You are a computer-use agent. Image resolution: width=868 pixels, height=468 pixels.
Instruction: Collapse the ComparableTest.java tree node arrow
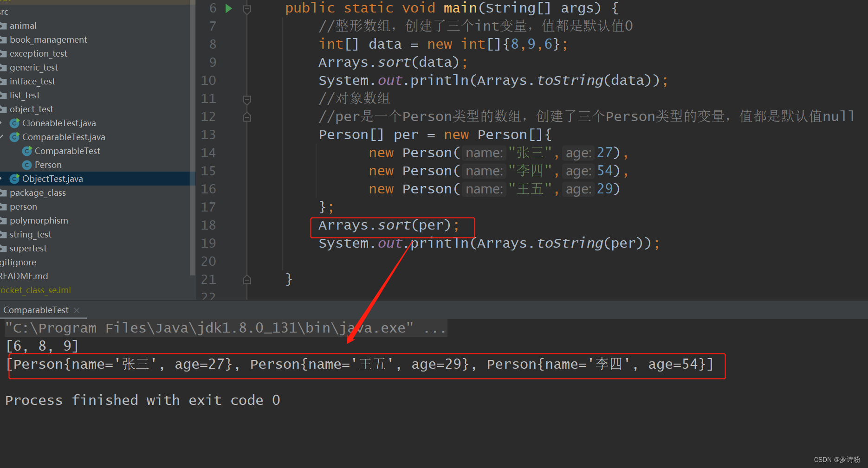2,137
